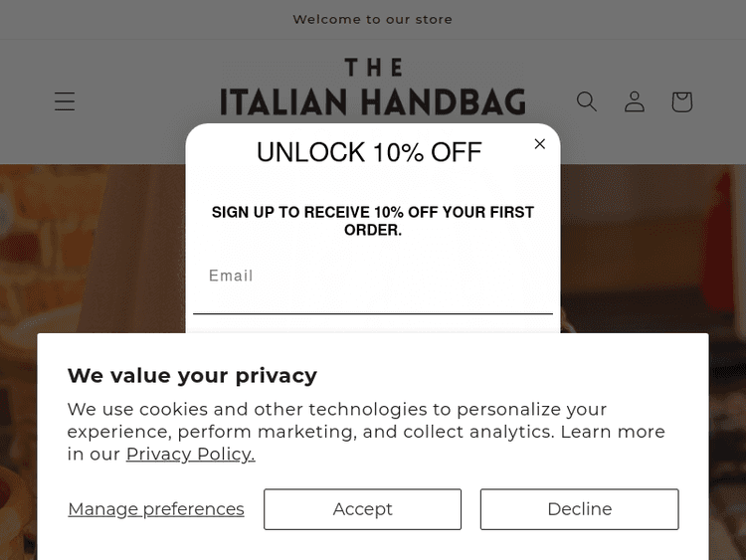Click the sign up 10% off subheading
This screenshot has height=560, width=746.
(372, 221)
